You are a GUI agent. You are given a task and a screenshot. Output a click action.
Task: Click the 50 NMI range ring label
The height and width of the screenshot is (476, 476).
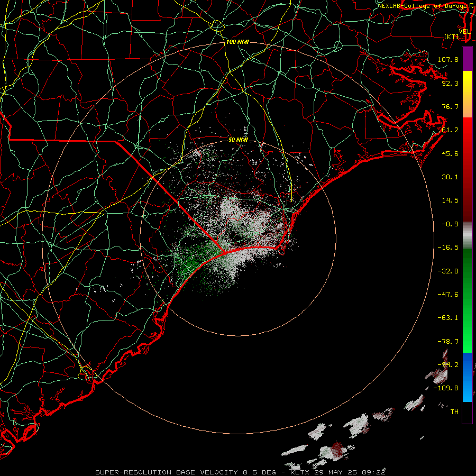tap(238, 140)
